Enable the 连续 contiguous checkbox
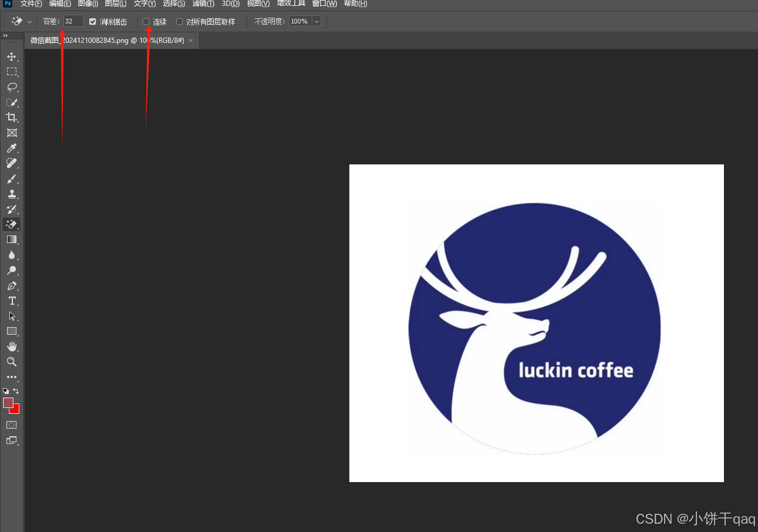The height and width of the screenshot is (532, 758). pos(146,22)
